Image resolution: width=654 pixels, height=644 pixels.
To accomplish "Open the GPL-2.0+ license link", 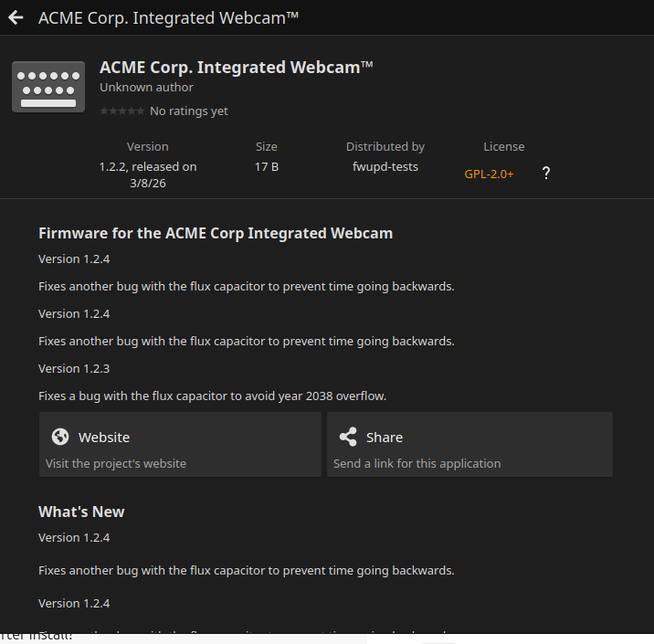I will click(x=489, y=174).
